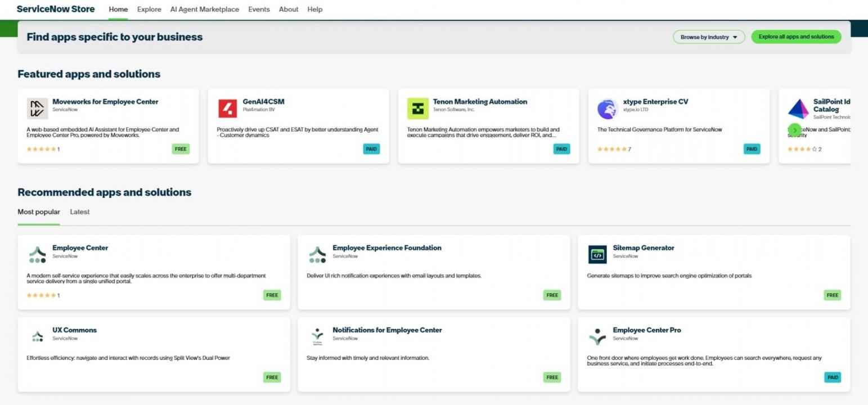The image size is (868, 405).
Task: Open the GenAI4CSM title link
Action: (263, 102)
